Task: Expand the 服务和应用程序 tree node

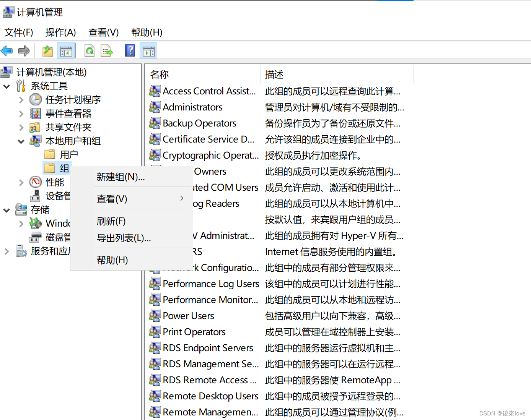Action: pyautogui.click(x=7, y=251)
